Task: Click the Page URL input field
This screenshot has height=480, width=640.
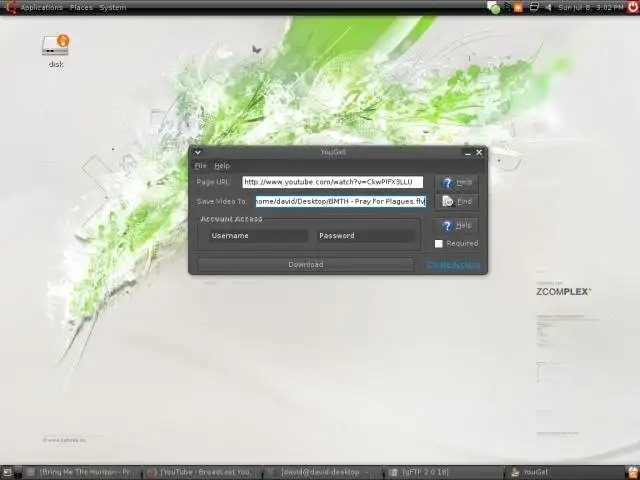Action: click(x=332, y=182)
